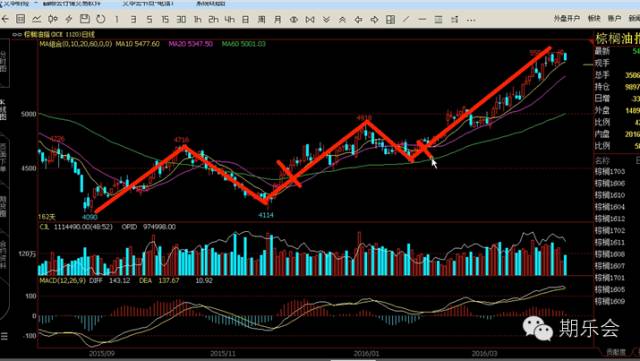The image size is (640, 361).
Task: Toggle the eye indicator visibility icon
Action: (293, 19)
